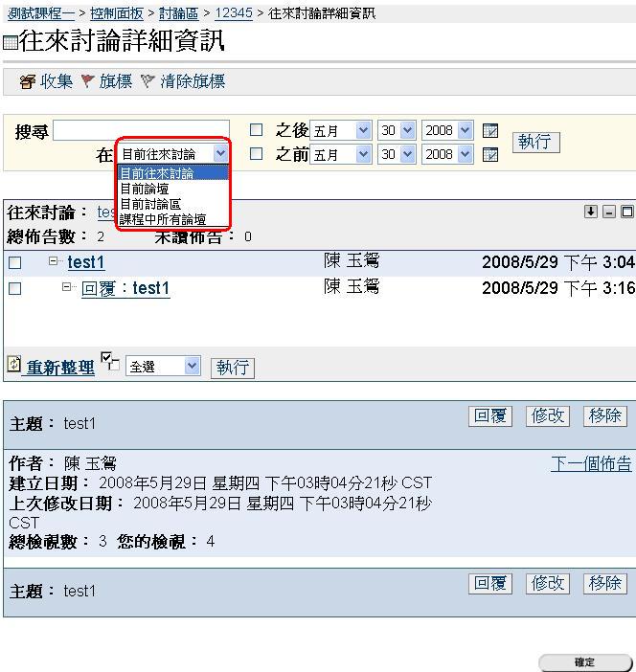Click the 執行 button next to search dates

coord(535,142)
